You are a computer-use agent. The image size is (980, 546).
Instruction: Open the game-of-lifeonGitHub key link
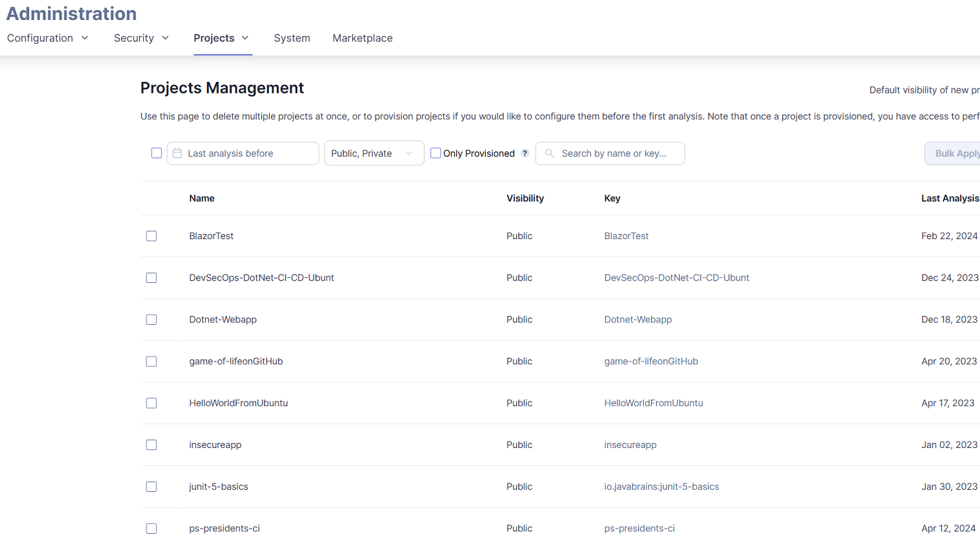pyautogui.click(x=651, y=362)
